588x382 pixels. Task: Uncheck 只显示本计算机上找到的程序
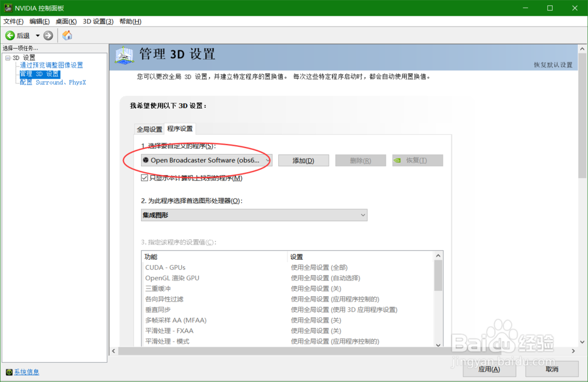[x=144, y=177]
